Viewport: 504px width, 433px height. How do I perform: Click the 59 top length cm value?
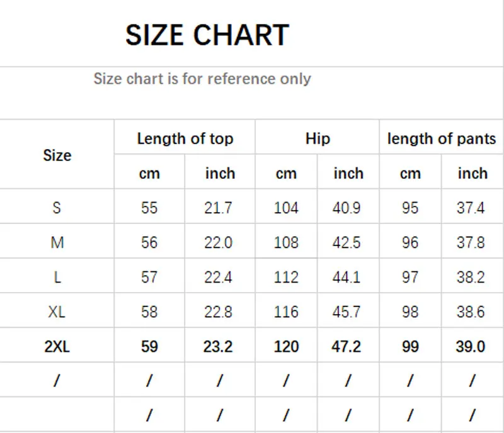point(149,346)
